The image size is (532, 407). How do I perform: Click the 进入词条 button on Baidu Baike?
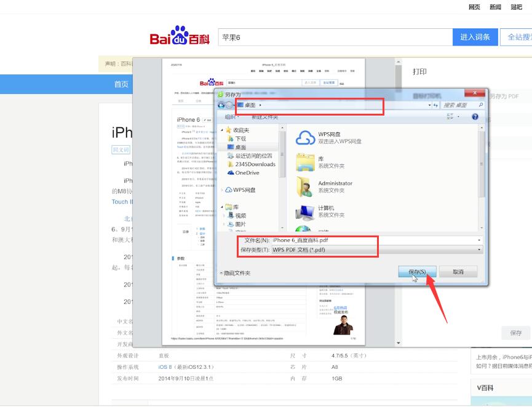(475, 37)
